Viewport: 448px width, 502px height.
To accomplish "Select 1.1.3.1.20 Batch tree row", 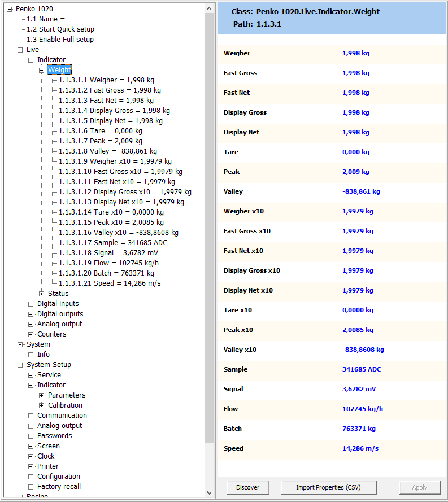I will coord(106,273).
